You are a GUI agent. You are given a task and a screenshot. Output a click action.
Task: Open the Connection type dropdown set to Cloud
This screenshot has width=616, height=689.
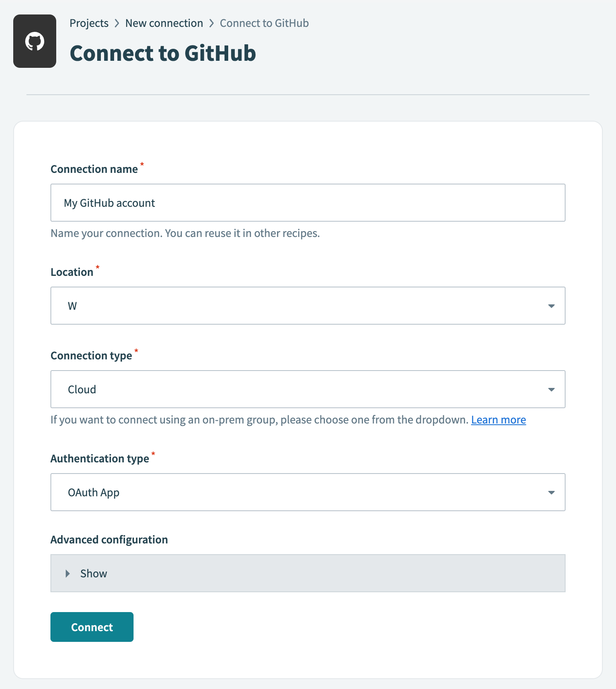(x=308, y=389)
